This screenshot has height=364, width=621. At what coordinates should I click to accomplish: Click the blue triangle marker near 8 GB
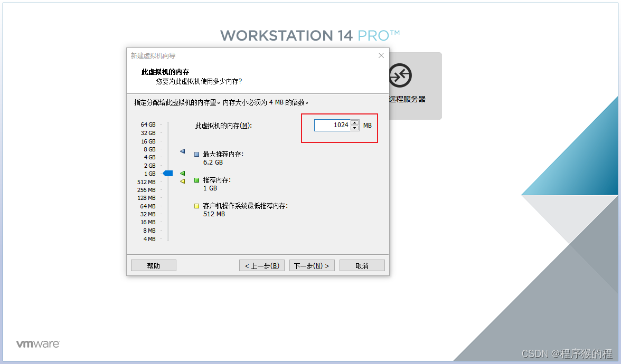pos(182,151)
